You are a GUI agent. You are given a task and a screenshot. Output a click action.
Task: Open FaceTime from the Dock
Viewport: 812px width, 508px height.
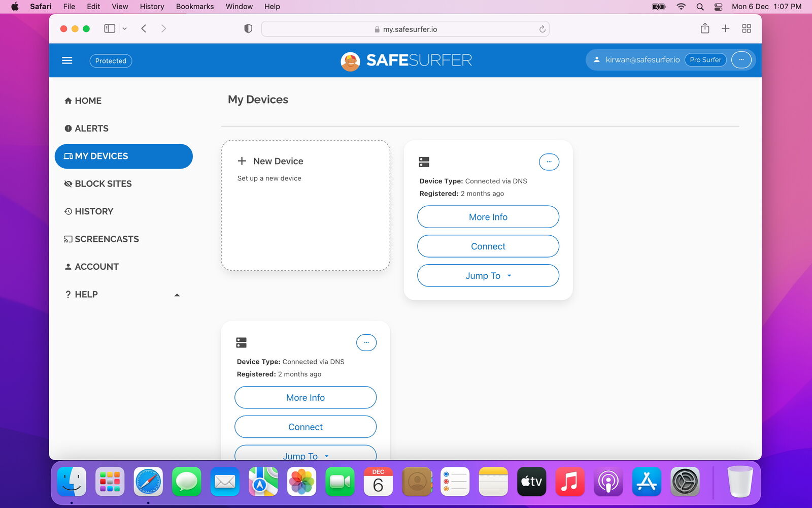(340, 481)
